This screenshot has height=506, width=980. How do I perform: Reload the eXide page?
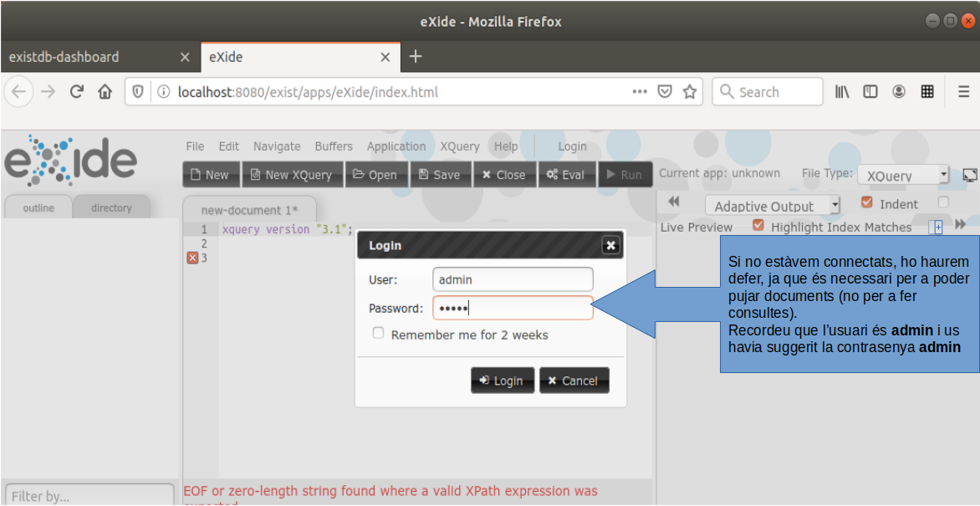click(77, 92)
